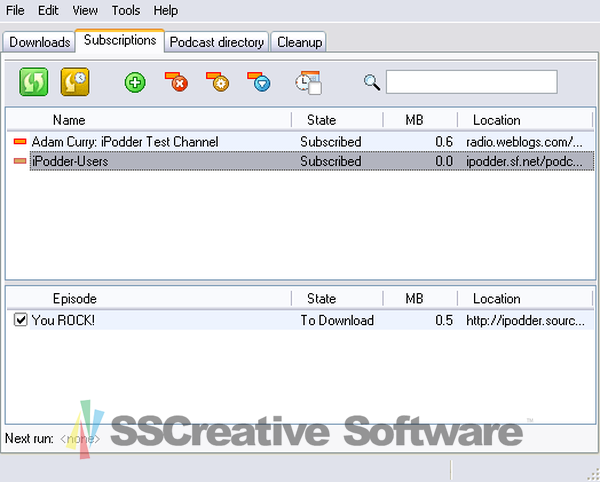Sort episodes by Location column header
Screen dimensions: 600x482
(525, 299)
